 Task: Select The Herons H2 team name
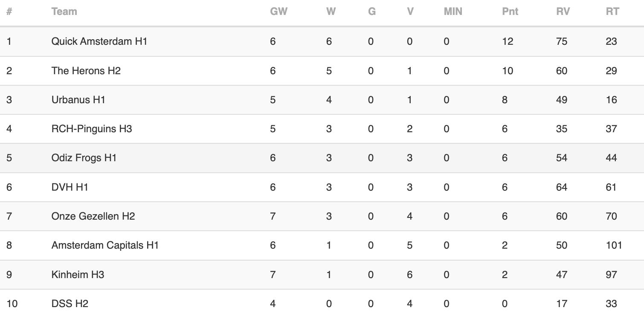pyautogui.click(x=86, y=71)
